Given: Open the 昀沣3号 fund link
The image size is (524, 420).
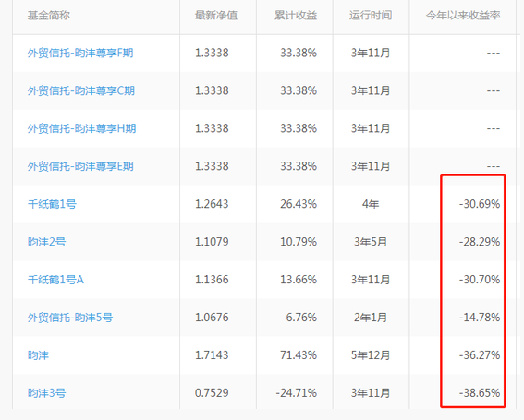Looking at the screenshot, I should [x=47, y=393].
